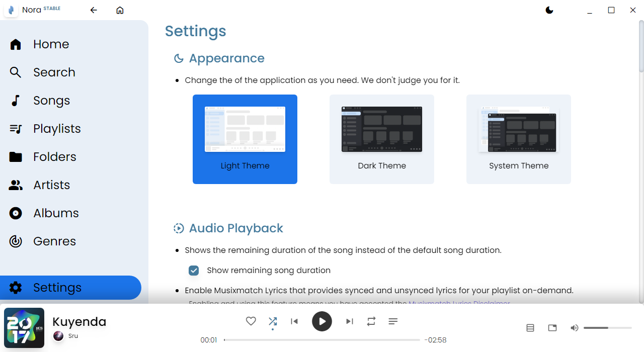Switch to the Genres section
This screenshot has height=352, width=644.
[x=54, y=241]
